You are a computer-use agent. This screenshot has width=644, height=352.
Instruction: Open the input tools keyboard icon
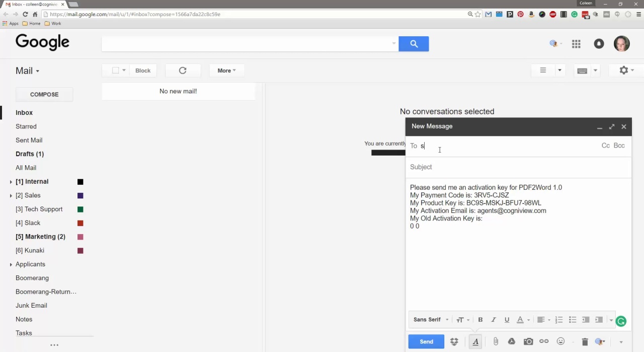tap(582, 71)
